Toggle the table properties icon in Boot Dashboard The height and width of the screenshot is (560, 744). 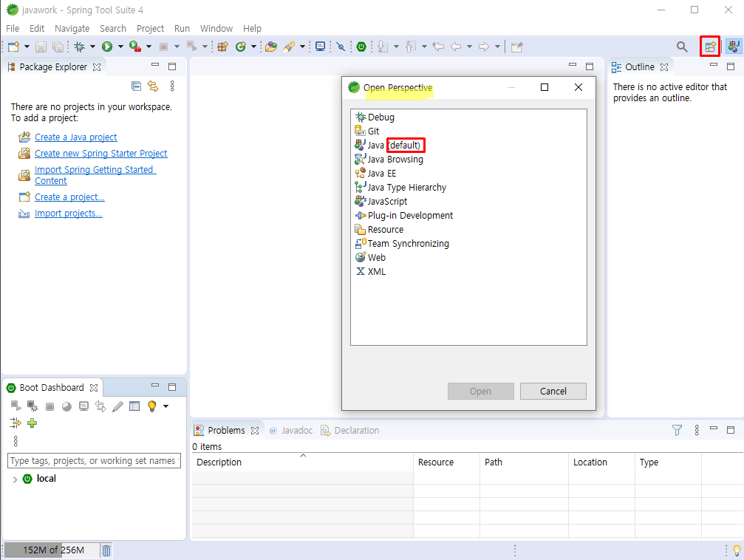[x=134, y=406]
